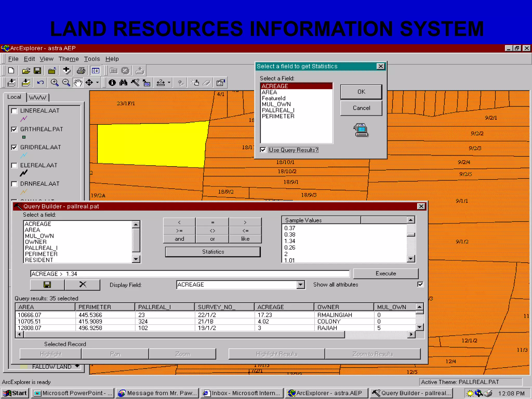Click the theme properties icon at the toolbar end
Screen dimensions: 532x399
pos(221,83)
